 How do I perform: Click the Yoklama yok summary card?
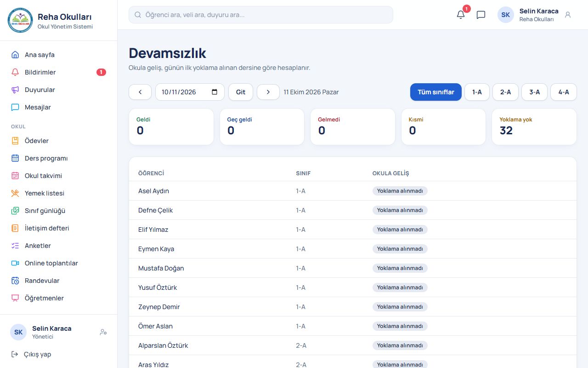pos(534,126)
